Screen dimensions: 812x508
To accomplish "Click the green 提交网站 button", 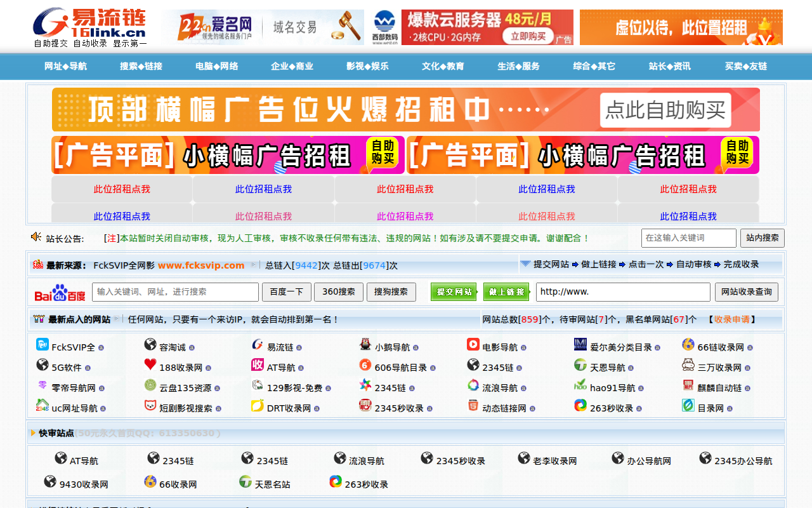I will pyautogui.click(x=454, y=292).
